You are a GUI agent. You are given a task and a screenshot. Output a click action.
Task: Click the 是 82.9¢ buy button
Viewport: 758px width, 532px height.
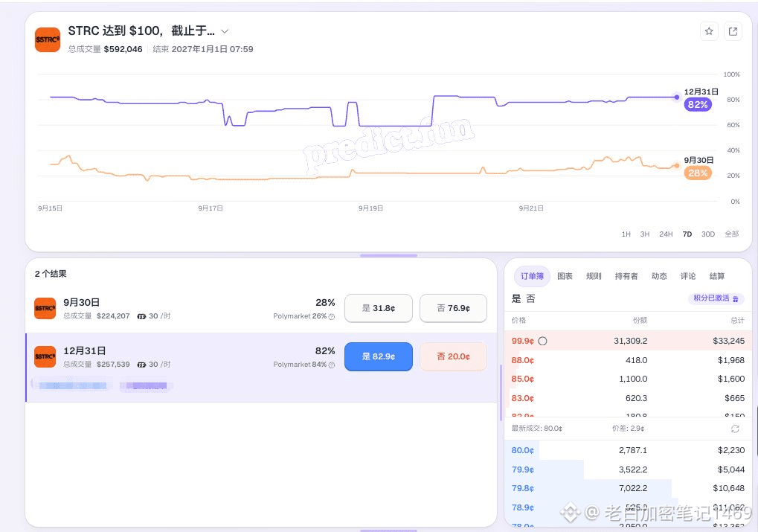(x=379, y=356)
